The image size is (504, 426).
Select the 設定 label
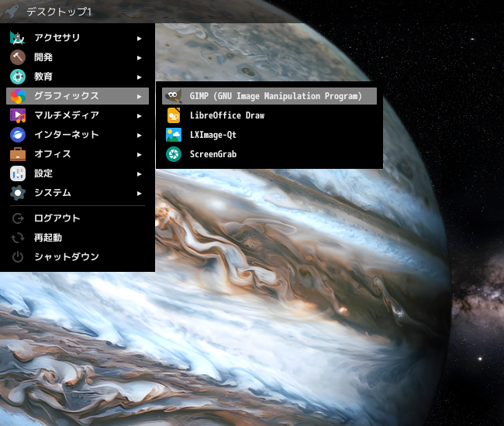point(43,173)
